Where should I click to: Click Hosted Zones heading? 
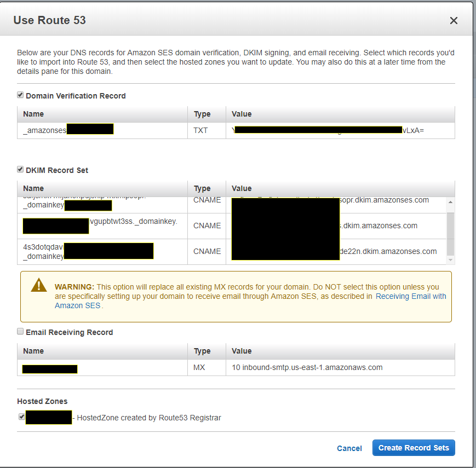click(42, 401)
